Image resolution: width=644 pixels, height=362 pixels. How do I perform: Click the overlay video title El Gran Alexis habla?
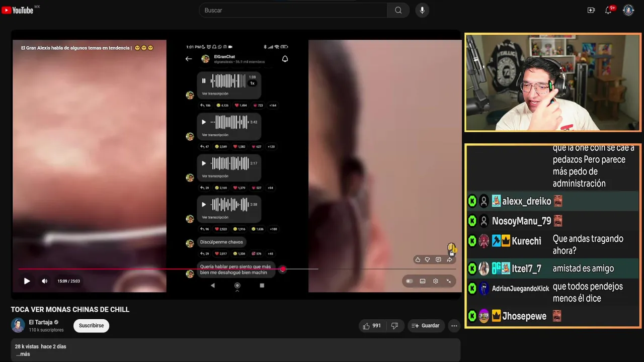pos(76,48)
